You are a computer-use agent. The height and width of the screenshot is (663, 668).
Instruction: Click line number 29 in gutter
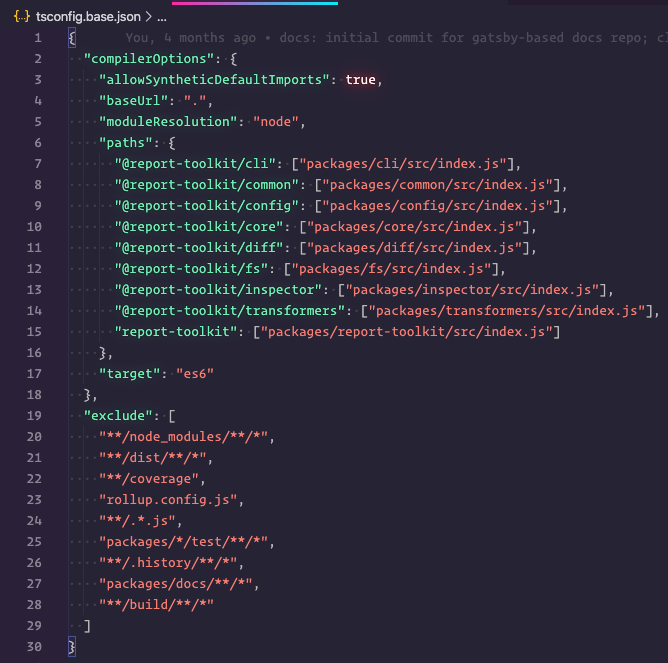pos(34,626)
